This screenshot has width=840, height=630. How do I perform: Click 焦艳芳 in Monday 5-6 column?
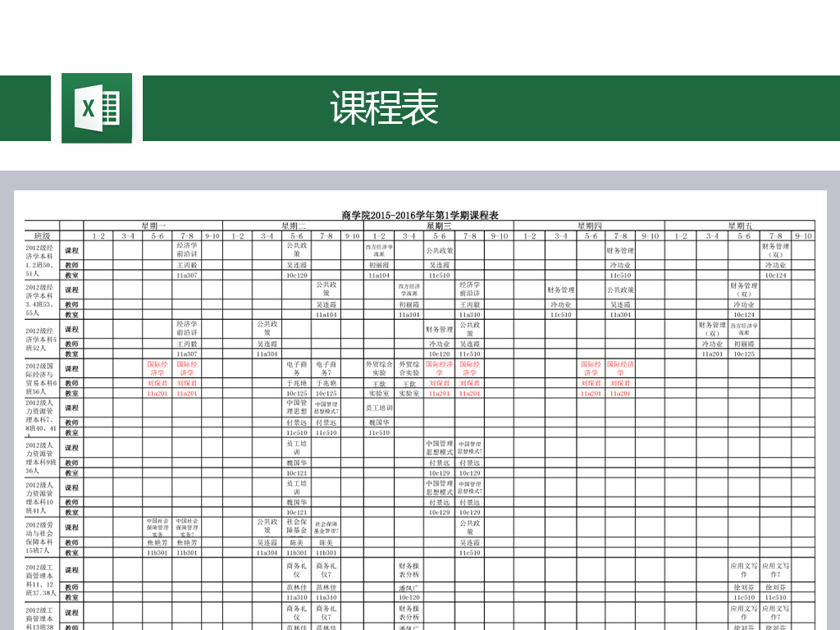click(x=157, y=543)
